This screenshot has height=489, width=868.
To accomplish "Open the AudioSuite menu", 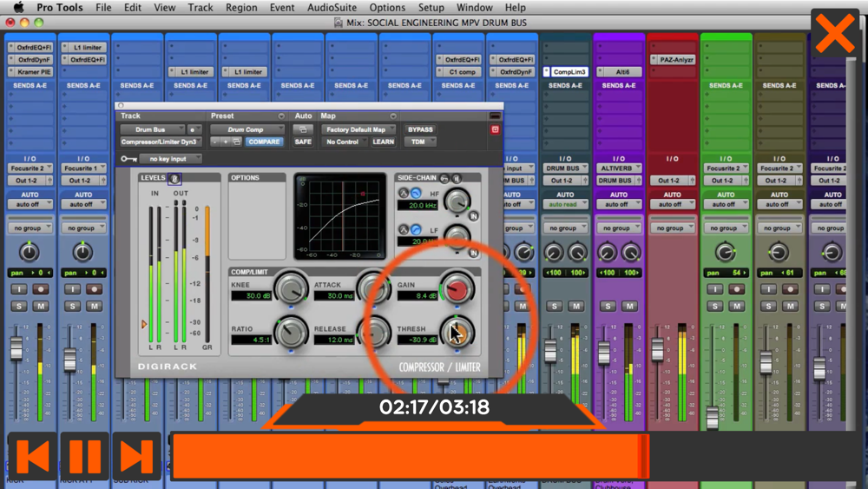I will tap(332, 7).
